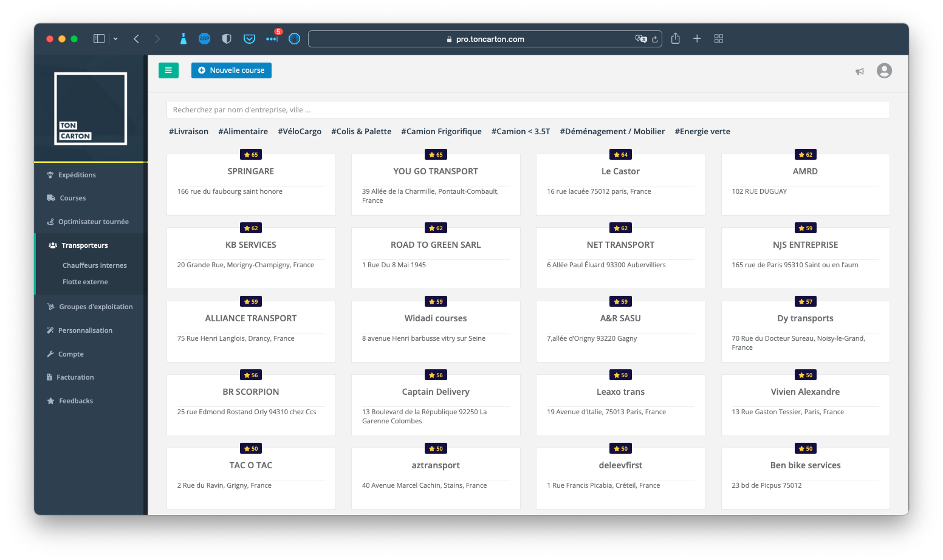The height and width of the screenshot is (560, 943).
Task: Open the AdBlock Plus extension icon
Action: [x=204, y=39]
